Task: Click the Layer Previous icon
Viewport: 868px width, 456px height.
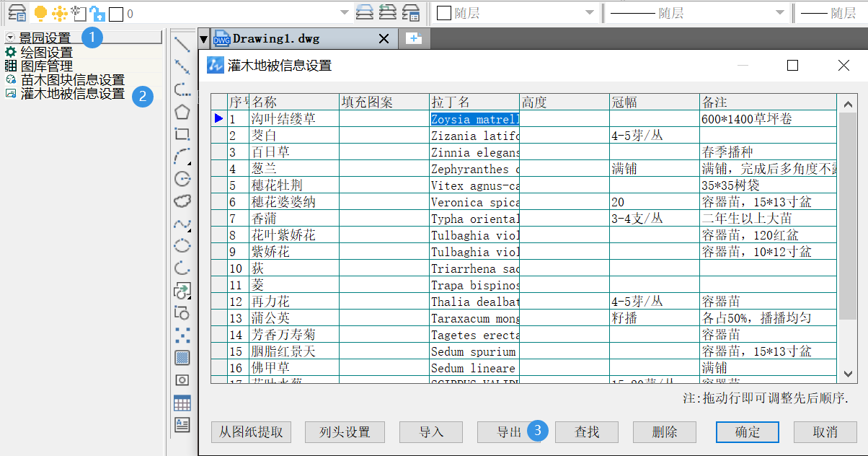Action: coord(388,12)
